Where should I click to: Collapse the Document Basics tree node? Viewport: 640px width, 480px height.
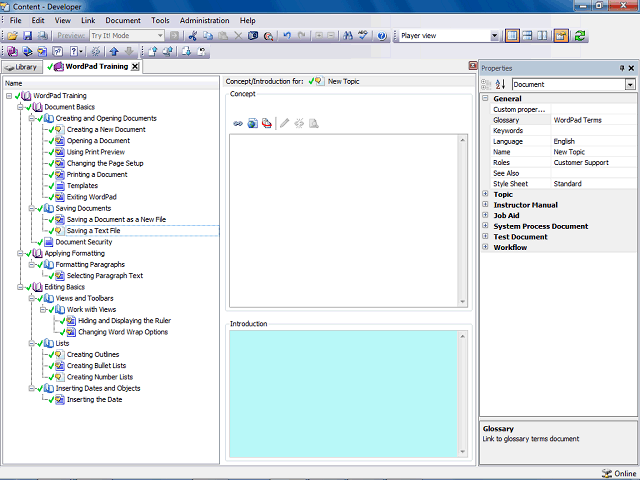click(20, 107)
